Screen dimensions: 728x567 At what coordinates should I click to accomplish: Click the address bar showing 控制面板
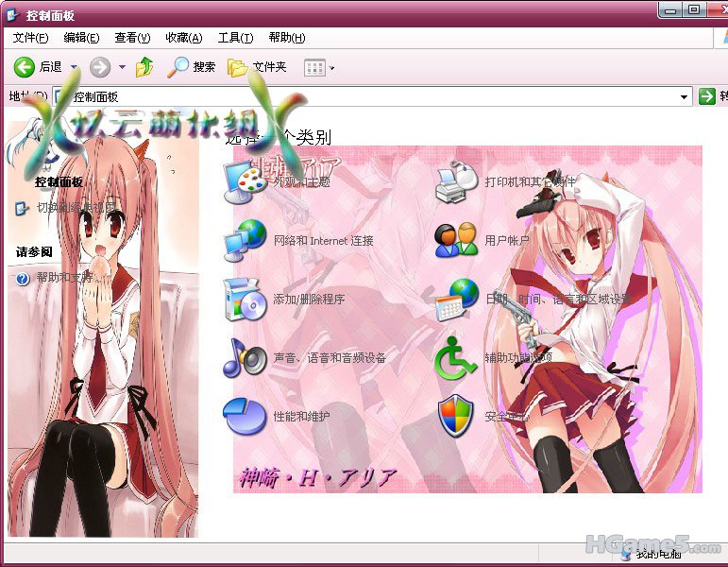click(371, 96)
